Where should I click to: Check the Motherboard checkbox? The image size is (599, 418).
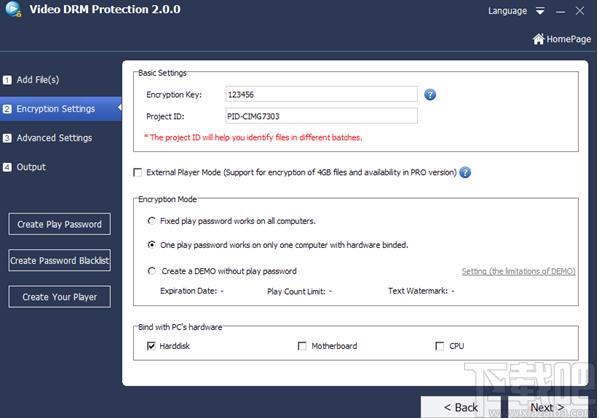[302, 346]
